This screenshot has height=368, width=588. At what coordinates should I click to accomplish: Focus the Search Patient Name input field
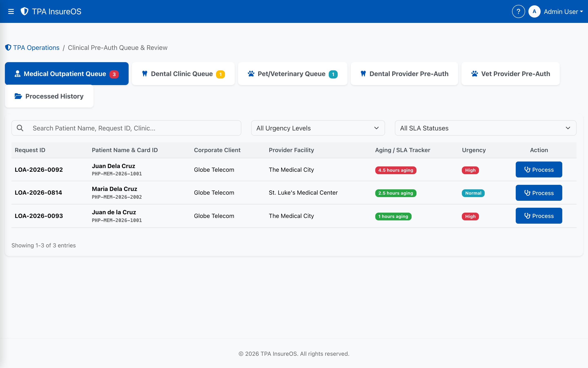(126, 128)
